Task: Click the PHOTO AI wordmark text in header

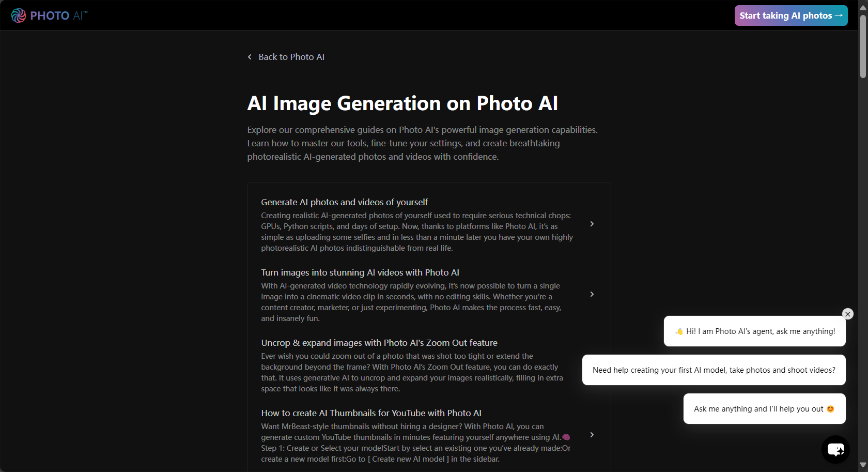Action: click(x=59, y=16)
